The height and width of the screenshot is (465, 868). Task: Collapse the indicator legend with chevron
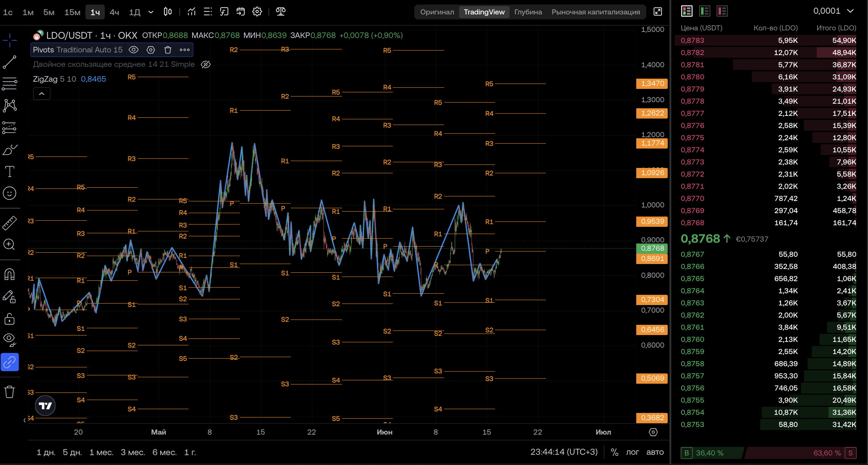pyautogui.click(x=42, y=94)
